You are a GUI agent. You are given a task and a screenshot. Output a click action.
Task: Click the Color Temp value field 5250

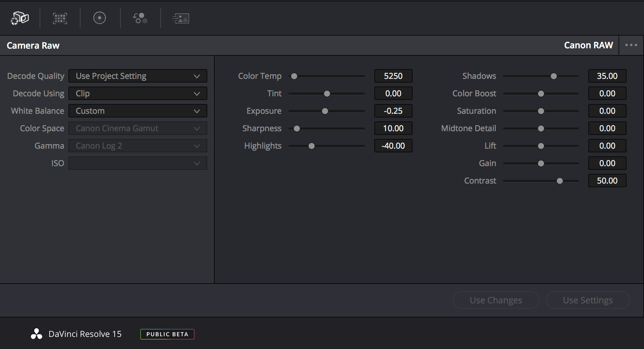[x=393, y=76]
